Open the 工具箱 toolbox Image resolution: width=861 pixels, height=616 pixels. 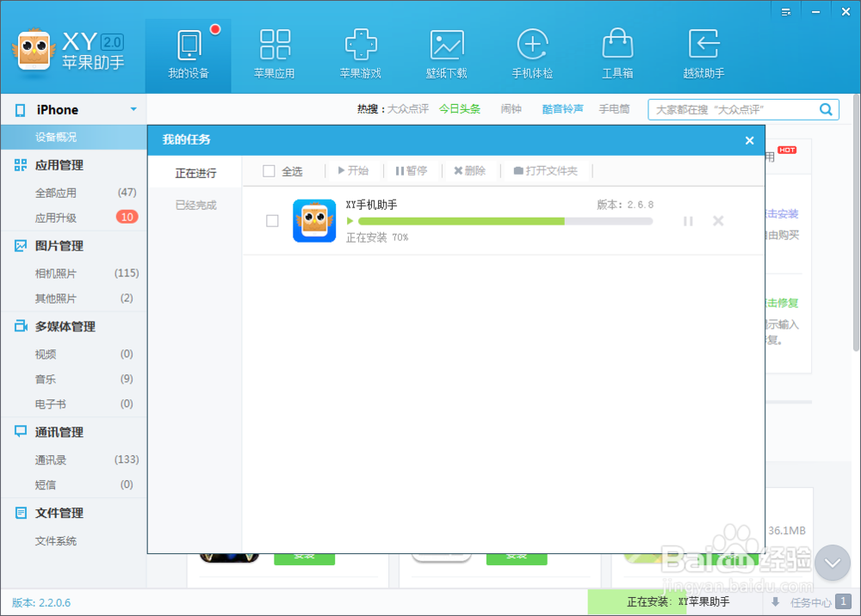[x=617, y=53]
